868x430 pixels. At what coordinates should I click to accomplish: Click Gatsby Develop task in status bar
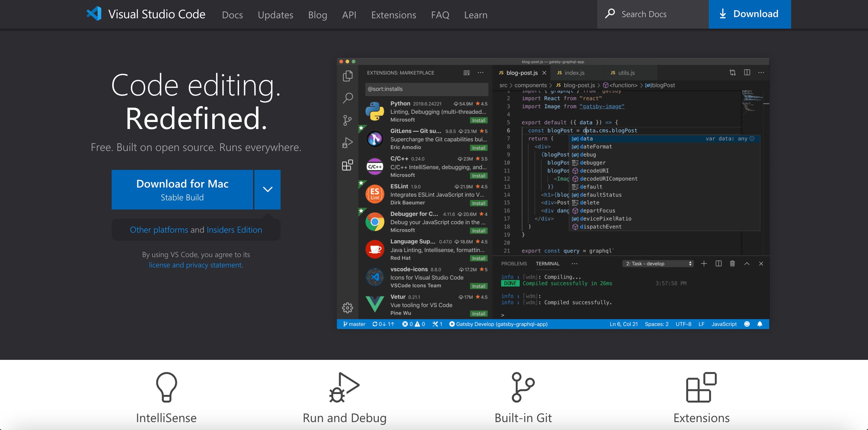(x=498, y=324)
